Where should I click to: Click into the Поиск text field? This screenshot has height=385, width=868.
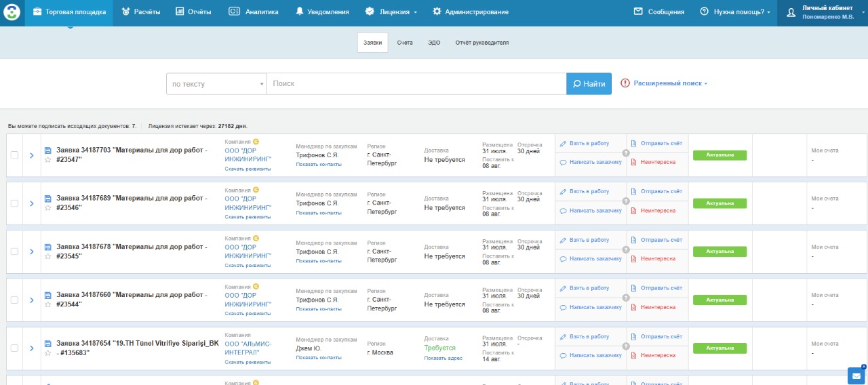[x=416, y=84]
